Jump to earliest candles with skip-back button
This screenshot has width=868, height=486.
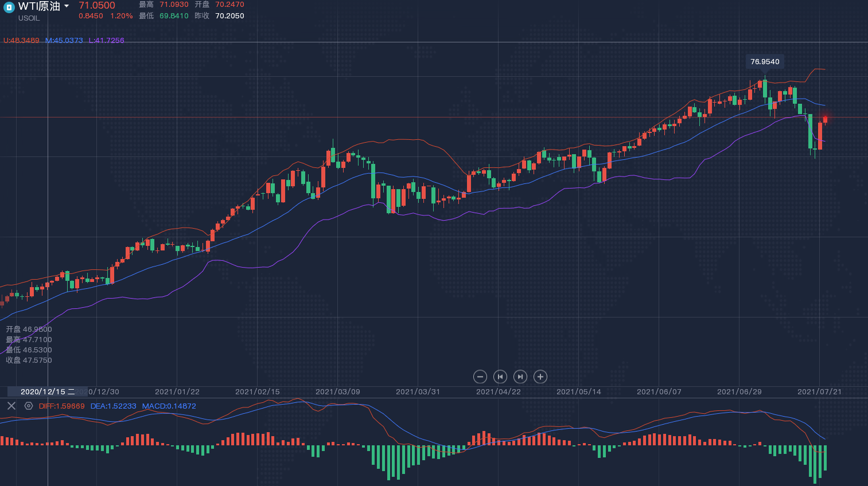point(500,377)
